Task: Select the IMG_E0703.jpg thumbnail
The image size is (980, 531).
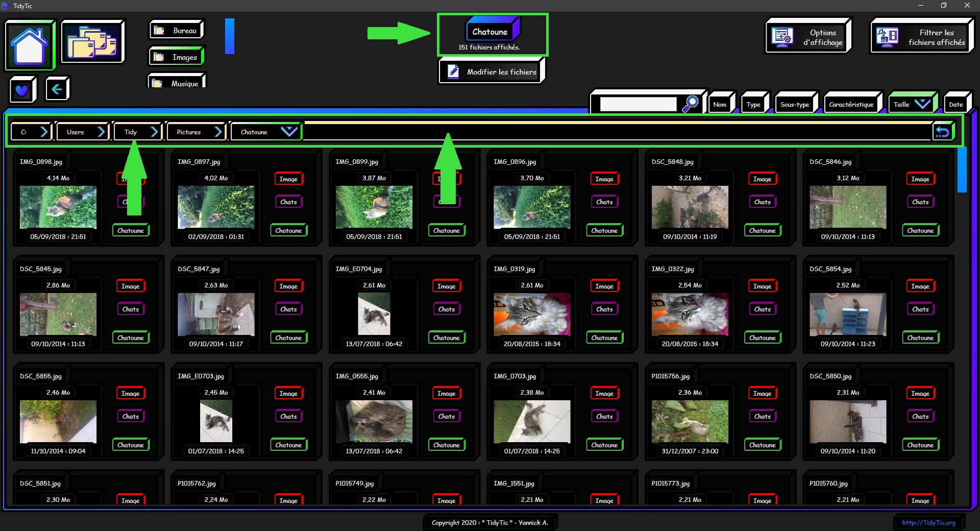Action: coord(216,421)
